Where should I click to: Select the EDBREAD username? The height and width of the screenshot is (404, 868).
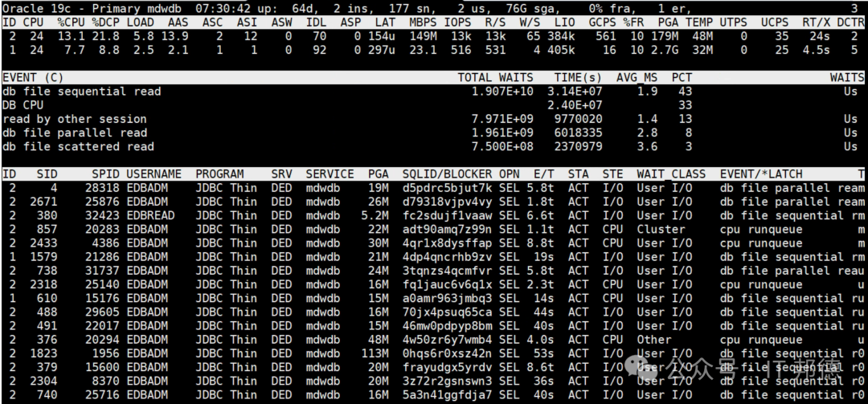tap(150, 215)
